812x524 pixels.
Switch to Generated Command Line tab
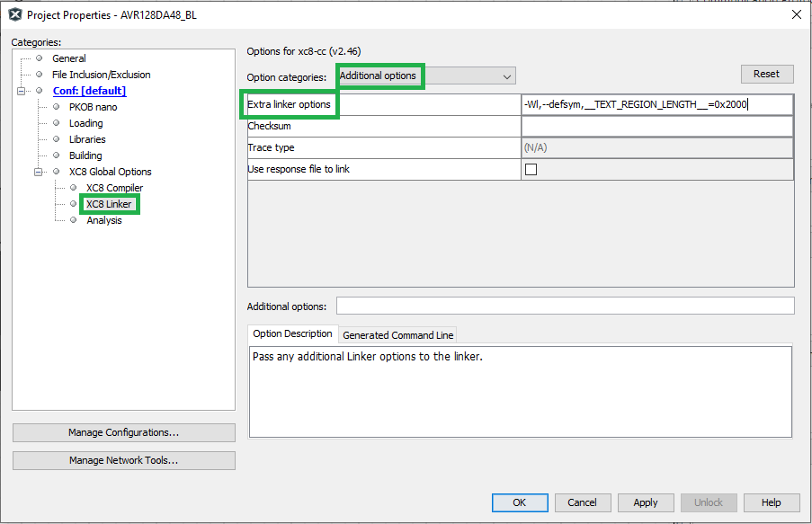tap(397, 335)
